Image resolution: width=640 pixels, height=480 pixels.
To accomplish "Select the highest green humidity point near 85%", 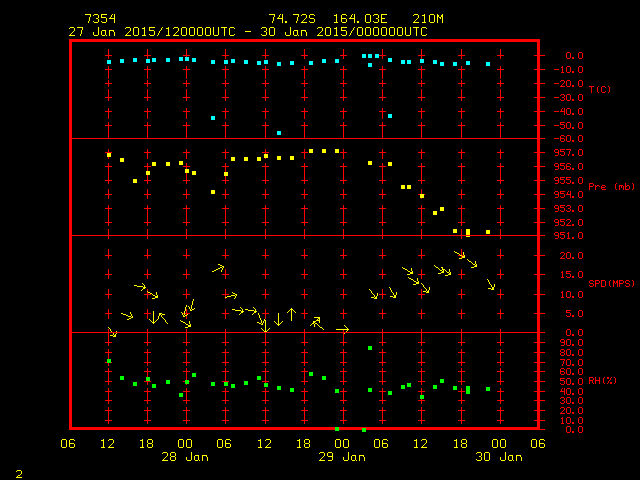I will (x=370, y=348).
